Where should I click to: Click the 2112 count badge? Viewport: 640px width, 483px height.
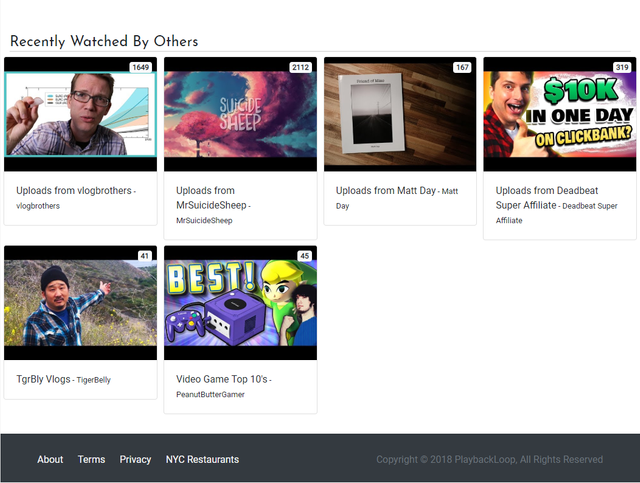tap(301, 67)
